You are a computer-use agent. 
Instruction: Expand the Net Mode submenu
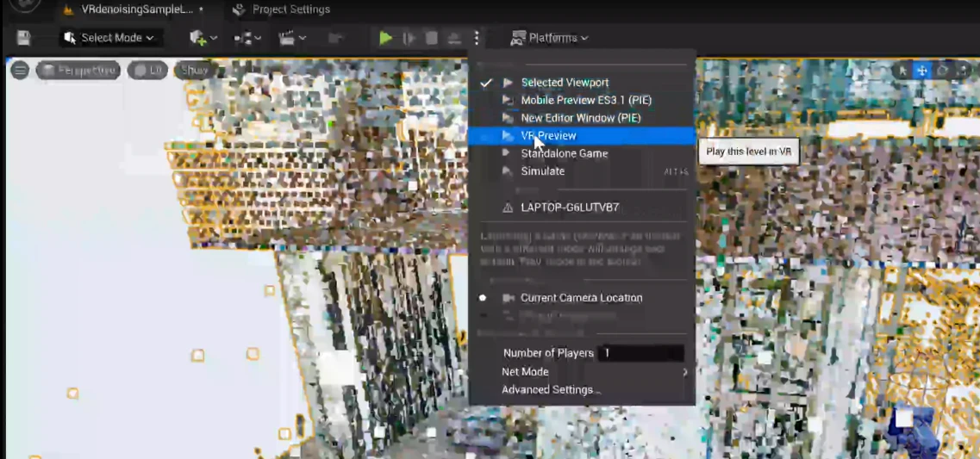(581, 371)
